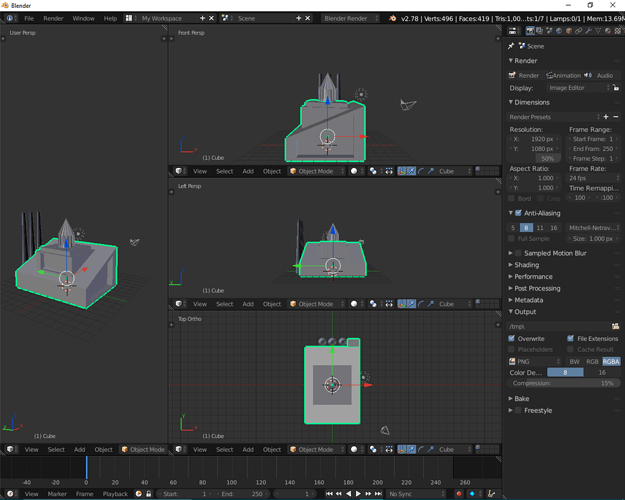The width and height of the screenshot is (625, 500).
Task: Uncheck the Anti-Aliasing checkbox
Action: pyautogui.click(x=518, y=213)
